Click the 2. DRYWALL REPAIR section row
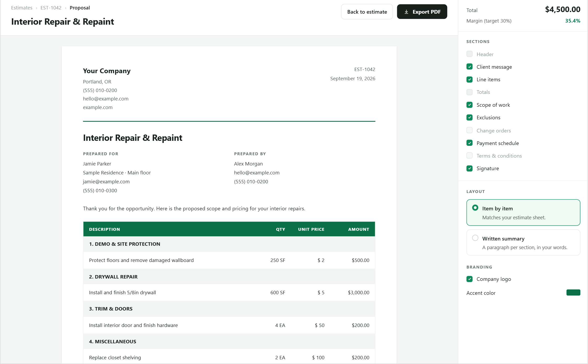This screenshot has width=588, height=364. (229, 277)
